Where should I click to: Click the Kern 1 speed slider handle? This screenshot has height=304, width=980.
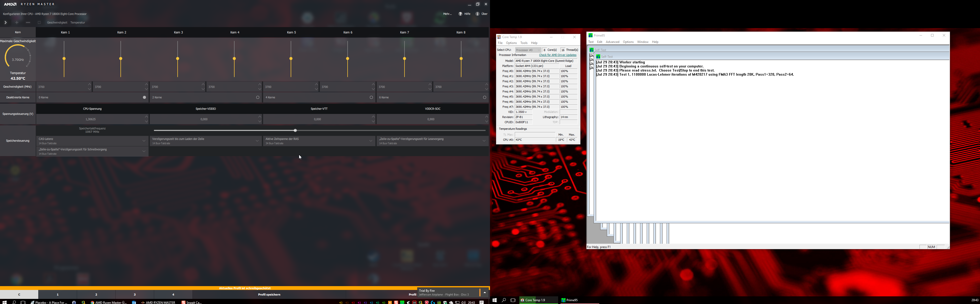point(64,59)
